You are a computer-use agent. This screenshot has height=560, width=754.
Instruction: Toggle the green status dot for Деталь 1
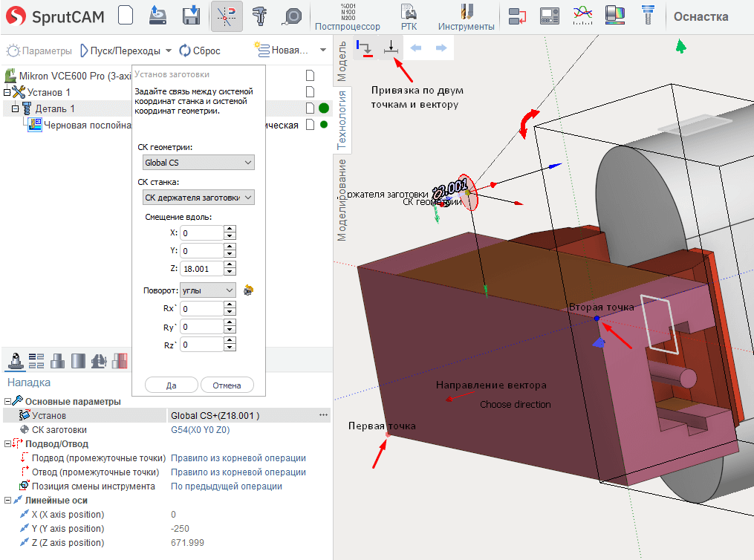coord(324,108)
